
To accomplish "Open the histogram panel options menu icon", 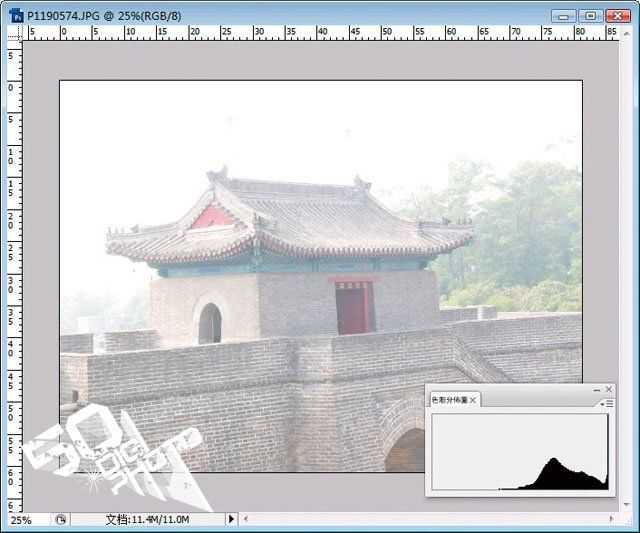I will point(607,404).
